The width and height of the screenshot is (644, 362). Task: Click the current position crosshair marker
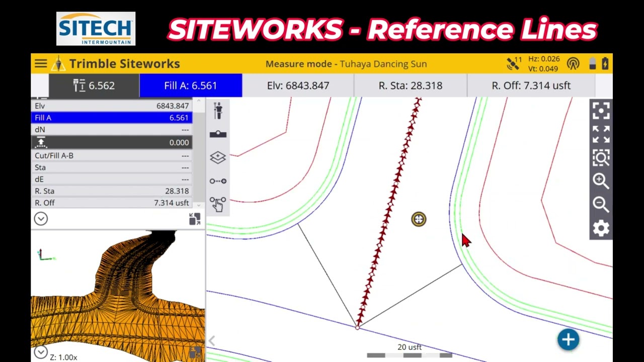[419, 219]
